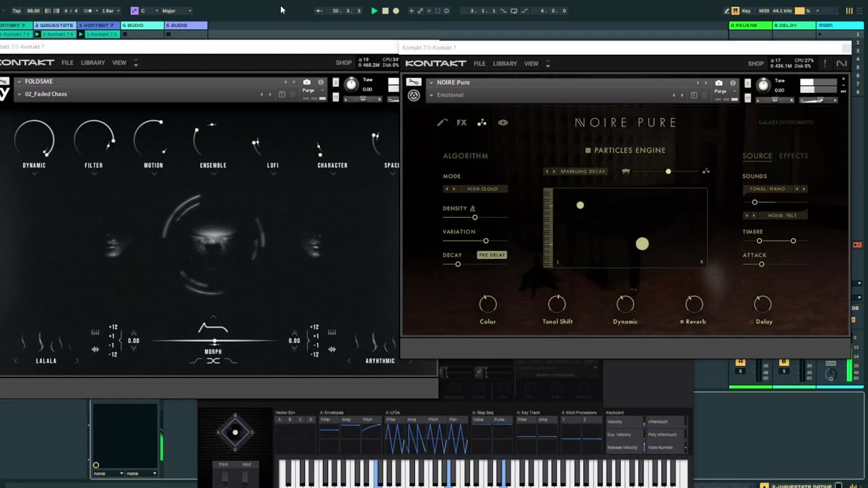Screen dimensions: 868x488
Task: Switch to the EFFECTS tab in NOIRE
Action: coord(793,156)
